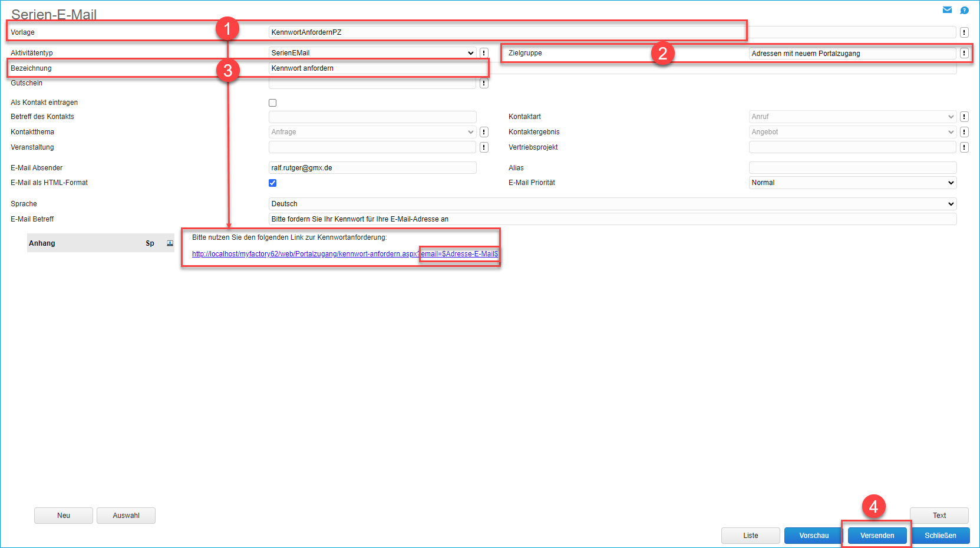The height and width of the screenshot is (548, 980).
Task: Click into the Veranstaltung input field
Action: pos(372,147)
